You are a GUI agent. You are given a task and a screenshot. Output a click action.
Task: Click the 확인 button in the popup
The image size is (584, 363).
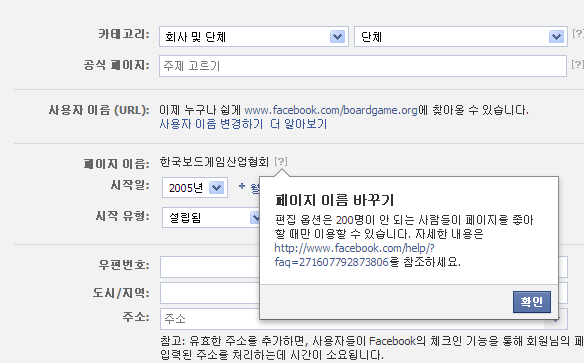click(531, 302)
